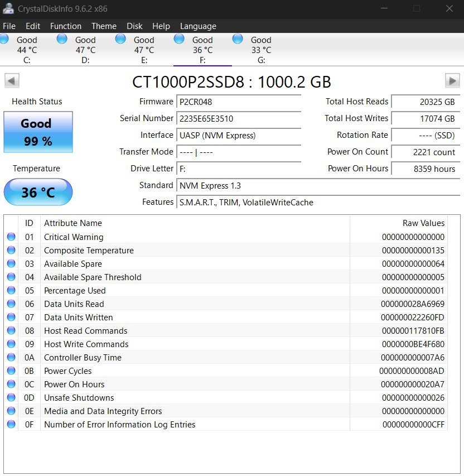Select the G: drive tab
The width and height of the screenshot is (464, 476).
pyautogui.click(x=261, y=50)
